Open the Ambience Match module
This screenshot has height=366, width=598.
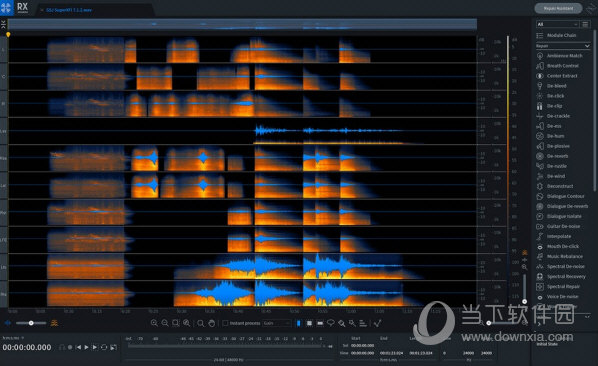(x=559, y=56)
